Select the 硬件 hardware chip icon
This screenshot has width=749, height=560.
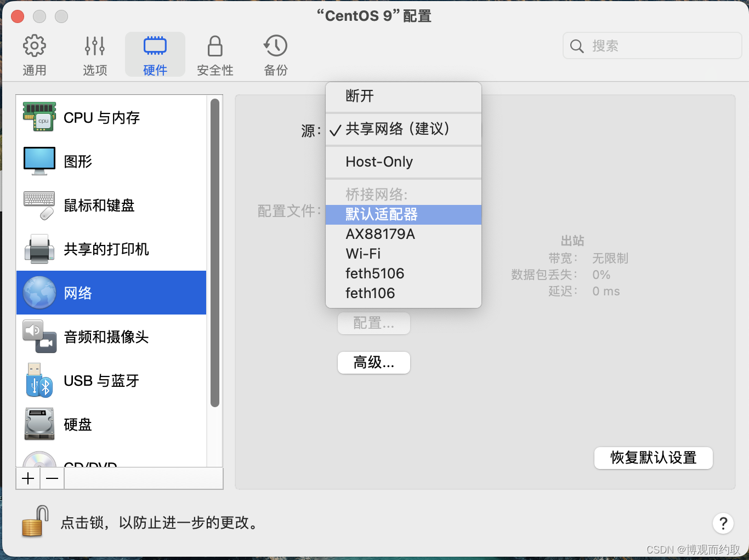(x=155, y=46)
